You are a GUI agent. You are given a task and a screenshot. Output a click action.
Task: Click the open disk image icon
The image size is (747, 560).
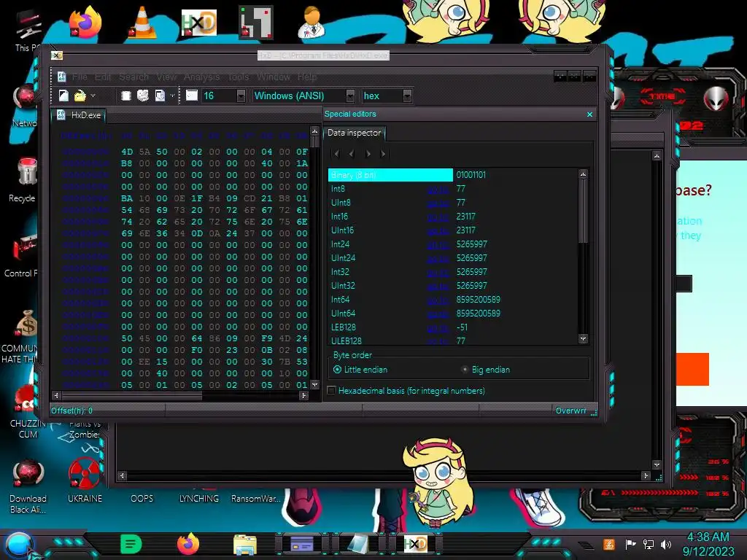[x=160, y=96]
